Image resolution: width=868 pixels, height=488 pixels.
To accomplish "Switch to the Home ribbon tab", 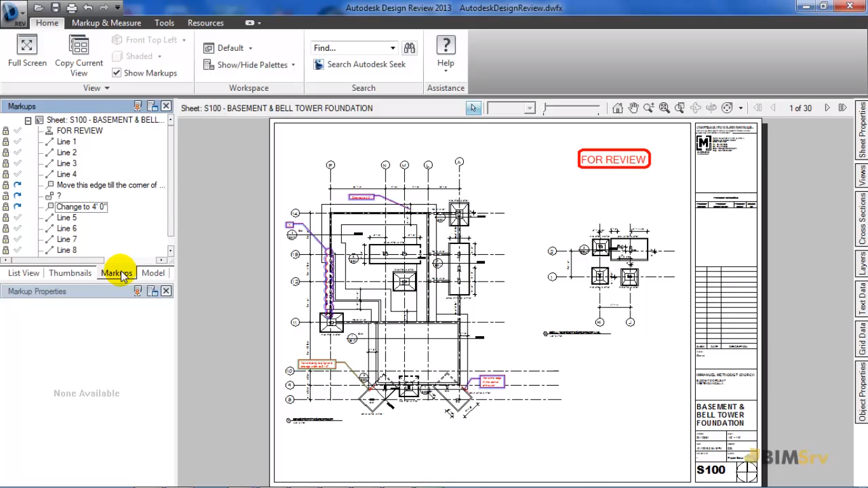I will pos(47,23).
